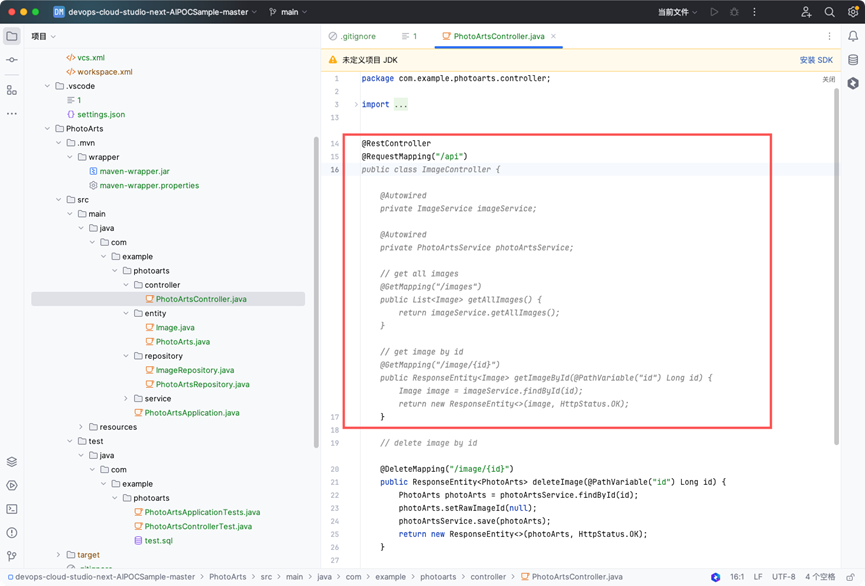Open settings.json in the project tree
The height and width of the screenshot is (586, 865).
point(96,114)
